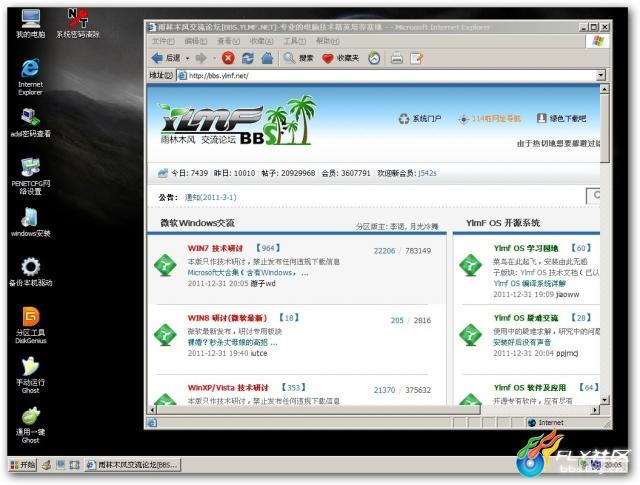Open 我的电脑 desktop icon
Image resolution: width=640 pixels, height=485 pixels.
pos(31,24)
